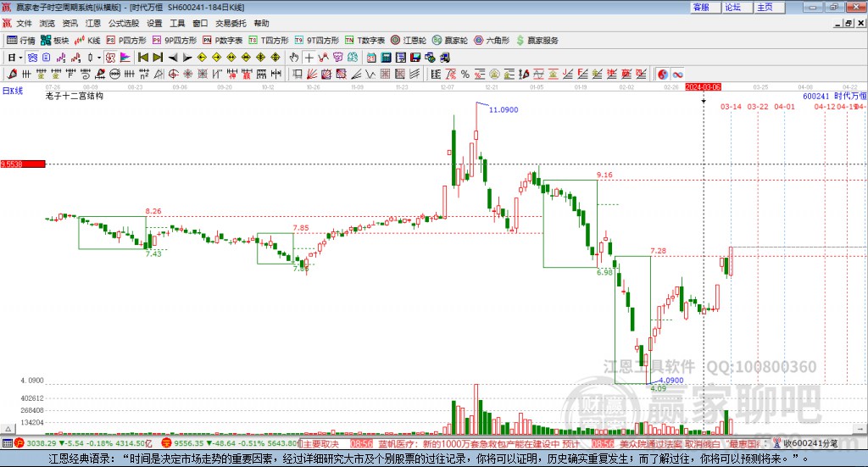Screen dimensions: 868x467
Task: Select the hand pan tool
Action: pyautogui.click(x=294, y=58)
